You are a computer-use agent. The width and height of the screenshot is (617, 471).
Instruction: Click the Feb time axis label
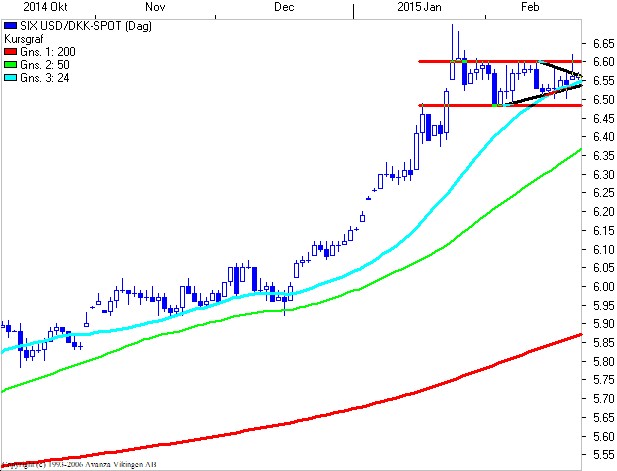(530, 7)
